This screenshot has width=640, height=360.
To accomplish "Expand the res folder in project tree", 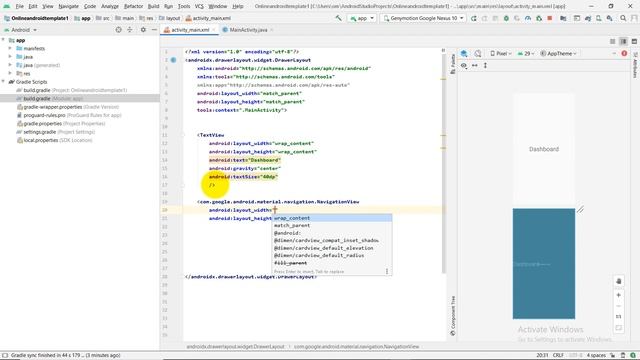I will click(x=10, y=73).
